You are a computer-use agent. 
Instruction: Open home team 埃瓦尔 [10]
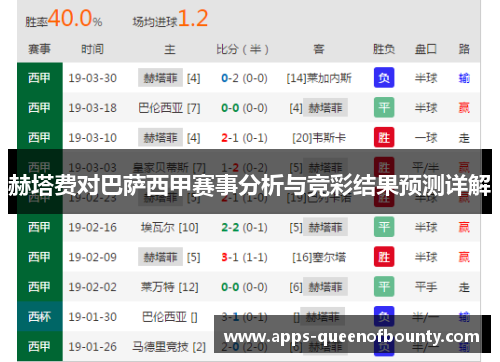(169, 227)
